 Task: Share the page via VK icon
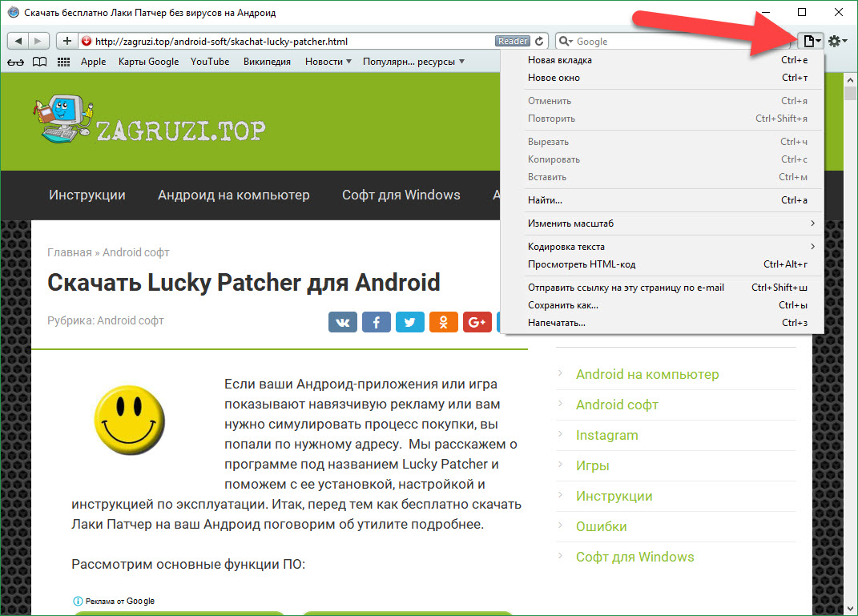(x=343, y=322)
